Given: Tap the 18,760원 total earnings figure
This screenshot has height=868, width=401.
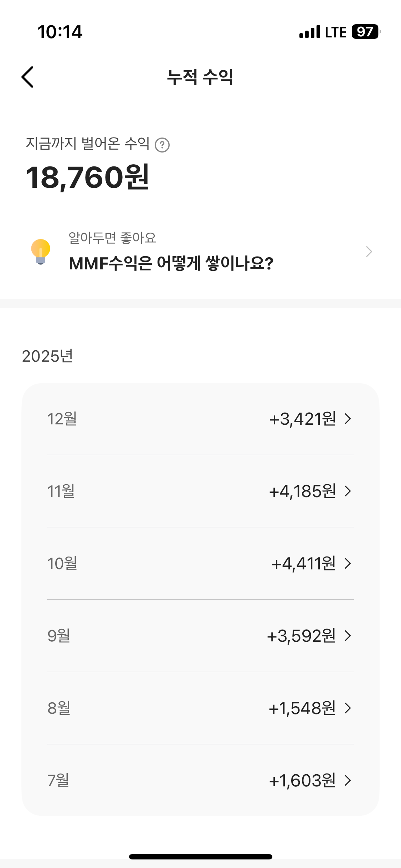Looking at the screenshot, I should [87, 177].
